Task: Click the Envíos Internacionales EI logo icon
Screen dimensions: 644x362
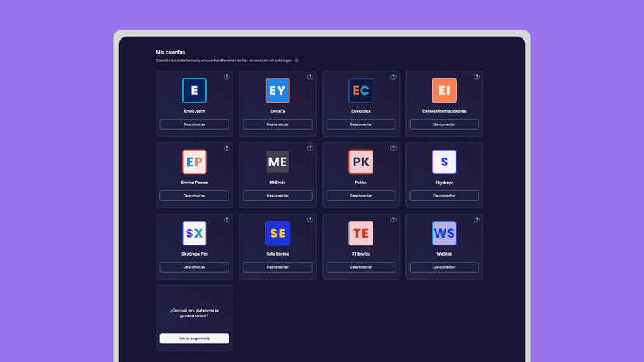Action: coord(444,90)
